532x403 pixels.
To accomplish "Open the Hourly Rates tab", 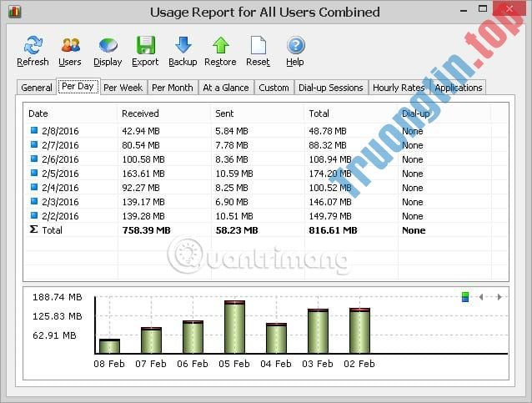I will click(398, 88).
